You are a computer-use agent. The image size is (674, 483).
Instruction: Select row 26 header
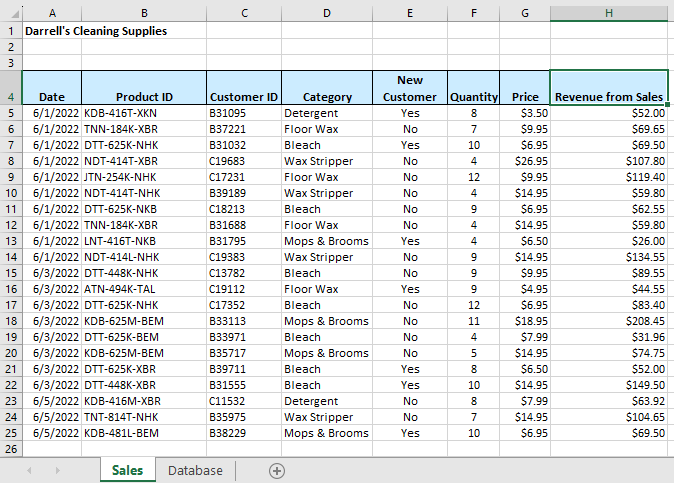pyautogui.click(x=11, y=449)
